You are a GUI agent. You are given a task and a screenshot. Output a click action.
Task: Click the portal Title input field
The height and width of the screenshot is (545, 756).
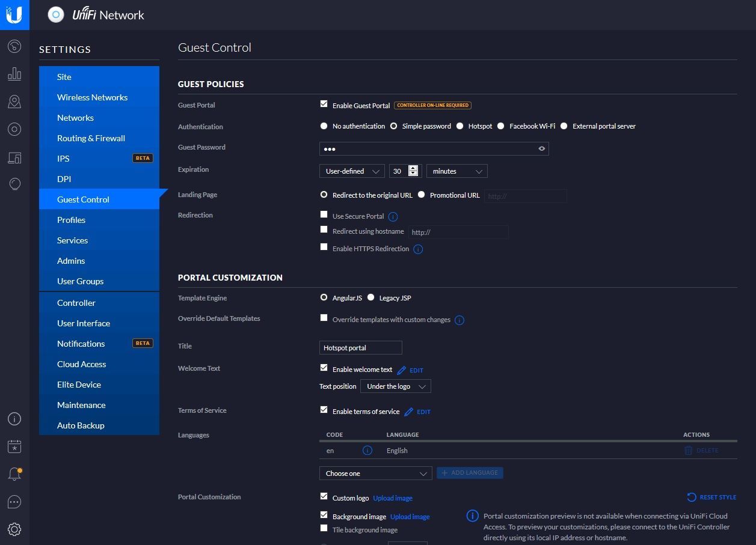[x=360, y=348]
